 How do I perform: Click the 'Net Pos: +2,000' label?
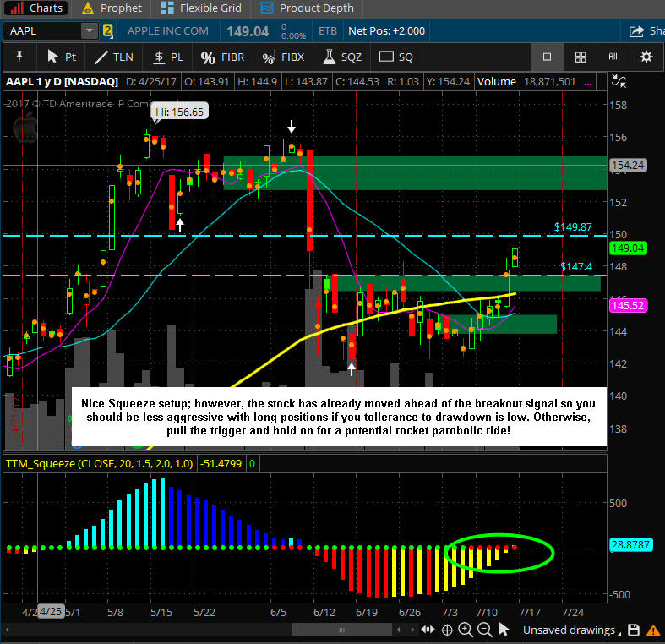(x=386, y=31)
